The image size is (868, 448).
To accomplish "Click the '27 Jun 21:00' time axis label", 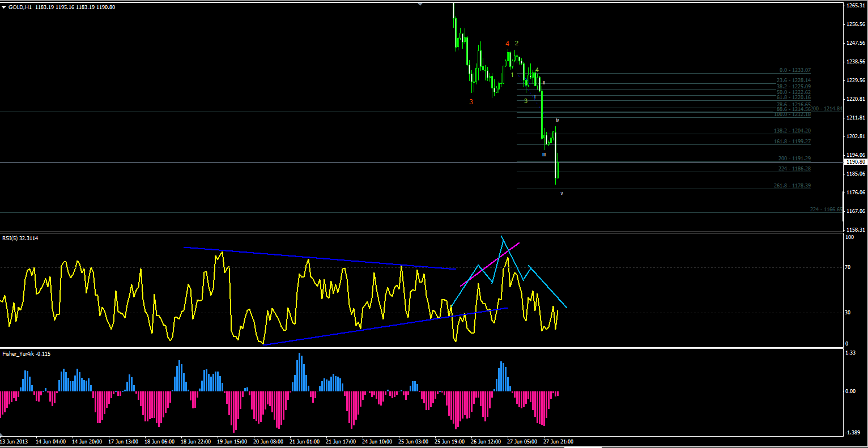I will pyautogui.click(x=558, y=441).
